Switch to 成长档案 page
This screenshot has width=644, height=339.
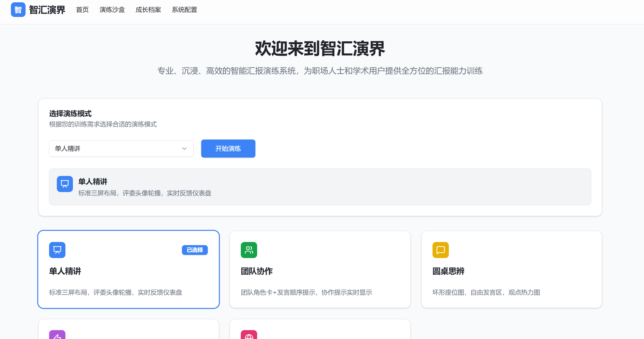point(148,10)
